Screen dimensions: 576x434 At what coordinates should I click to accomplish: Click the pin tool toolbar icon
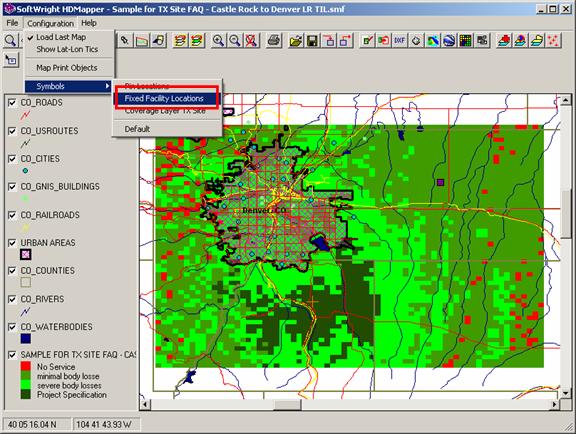(125, 40)
